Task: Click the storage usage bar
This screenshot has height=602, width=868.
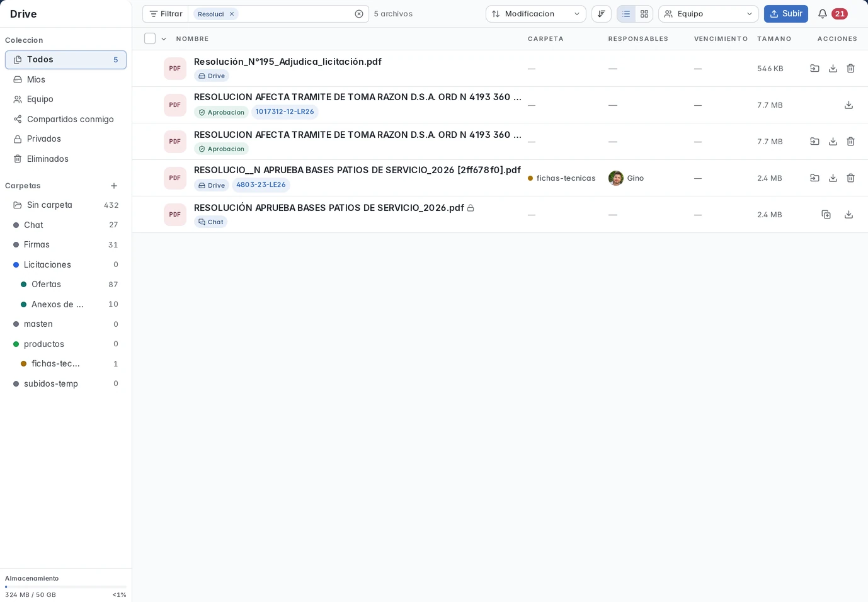Action: (66, 587)
